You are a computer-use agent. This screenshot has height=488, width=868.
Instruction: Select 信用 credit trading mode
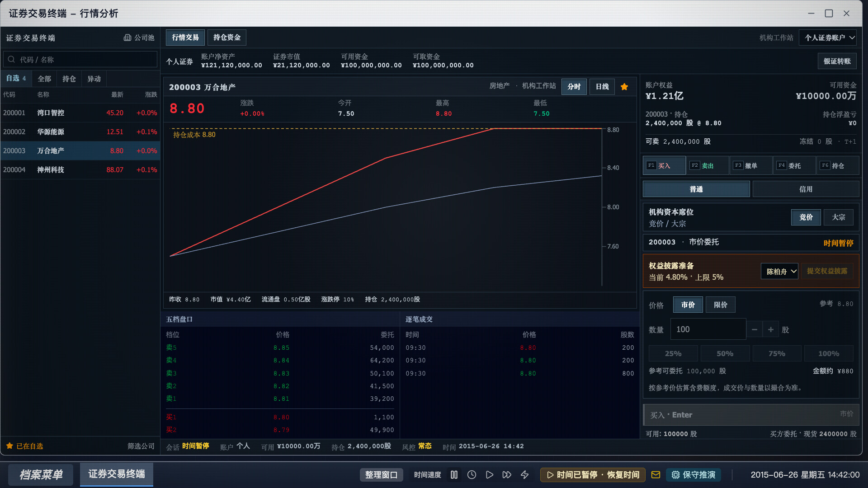[x=806, y=189]
